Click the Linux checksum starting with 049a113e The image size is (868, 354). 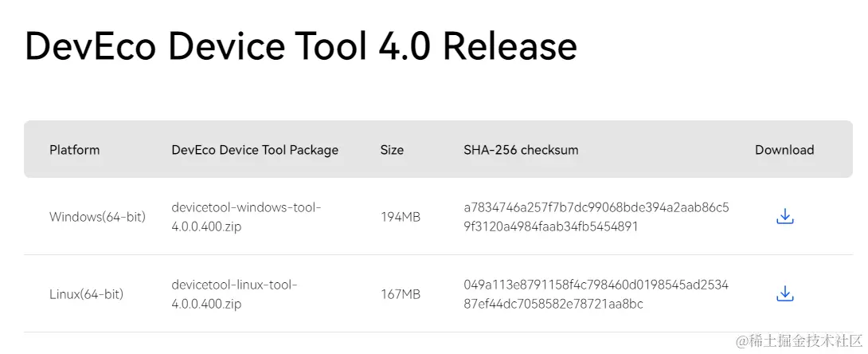pyautogui.click(x=596, y=294)
